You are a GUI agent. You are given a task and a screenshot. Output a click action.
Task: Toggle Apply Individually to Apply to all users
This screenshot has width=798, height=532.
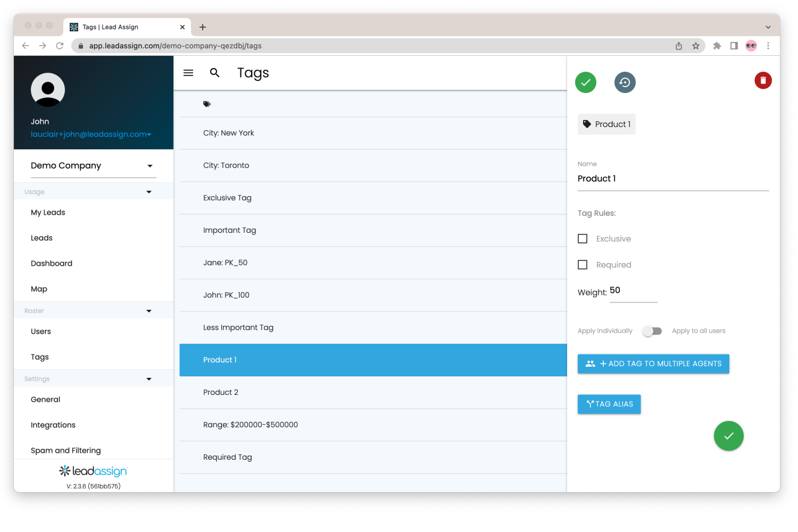652,330
